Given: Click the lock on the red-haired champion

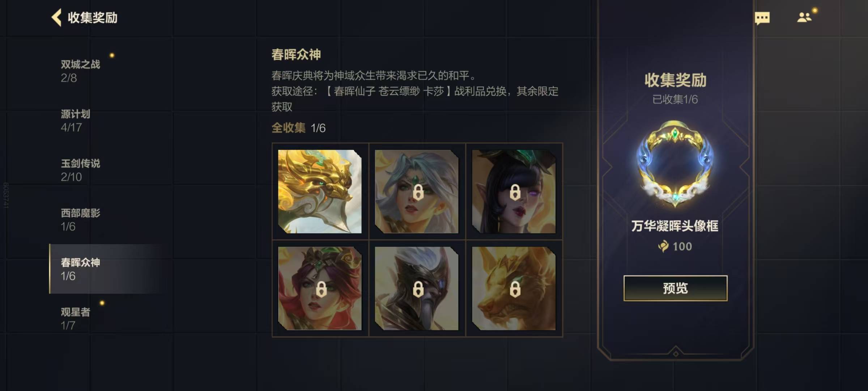Looking at the screenshot, I should pyautogui.click(x=321, y=289).
